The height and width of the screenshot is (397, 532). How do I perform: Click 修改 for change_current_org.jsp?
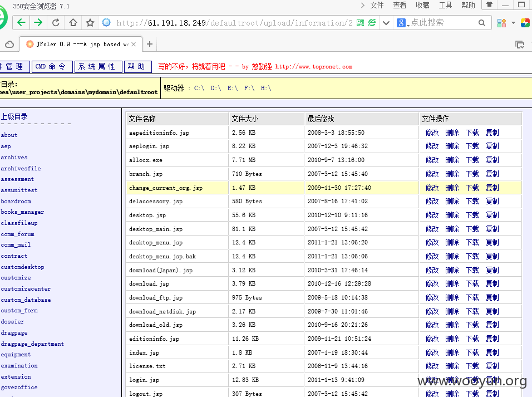pyautogui.click(x=432, y=188)
